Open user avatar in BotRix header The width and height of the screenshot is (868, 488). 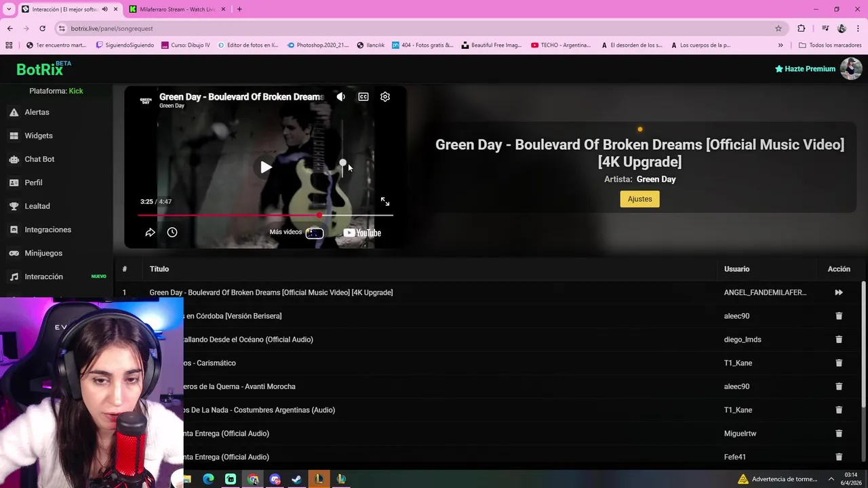pyautogui.click(x=851, y=68)
